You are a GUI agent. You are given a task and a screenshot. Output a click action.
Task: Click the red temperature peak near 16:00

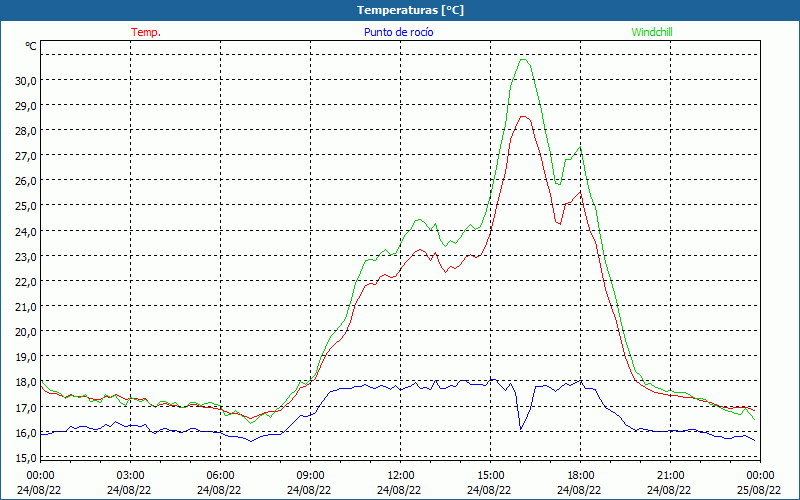pyautogui.click(x=523, y=117)
